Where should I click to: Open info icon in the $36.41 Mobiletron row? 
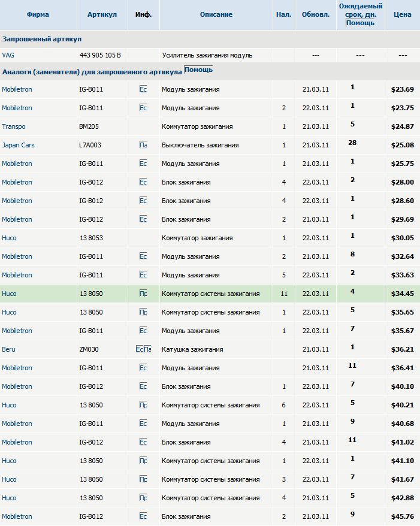pos(143,368)
